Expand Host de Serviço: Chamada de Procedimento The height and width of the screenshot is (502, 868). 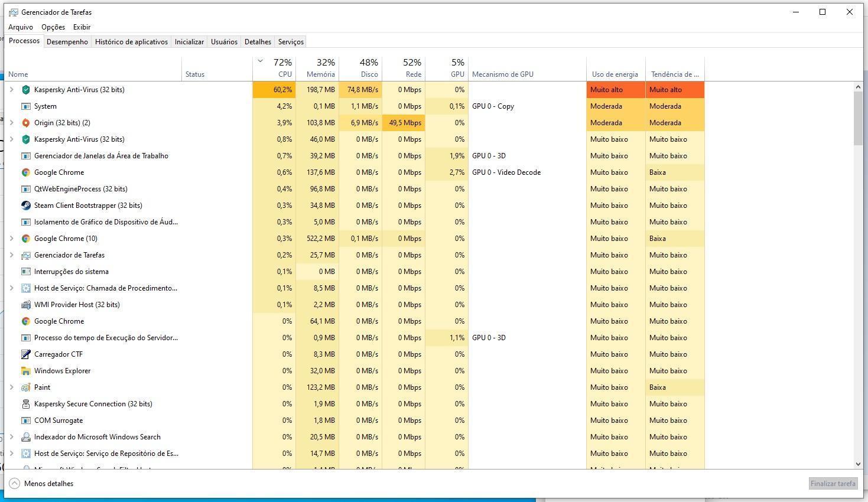[11, 288]
